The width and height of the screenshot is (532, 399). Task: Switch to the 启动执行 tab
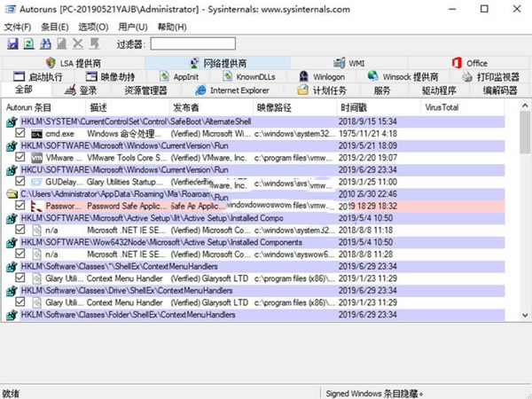38,76
